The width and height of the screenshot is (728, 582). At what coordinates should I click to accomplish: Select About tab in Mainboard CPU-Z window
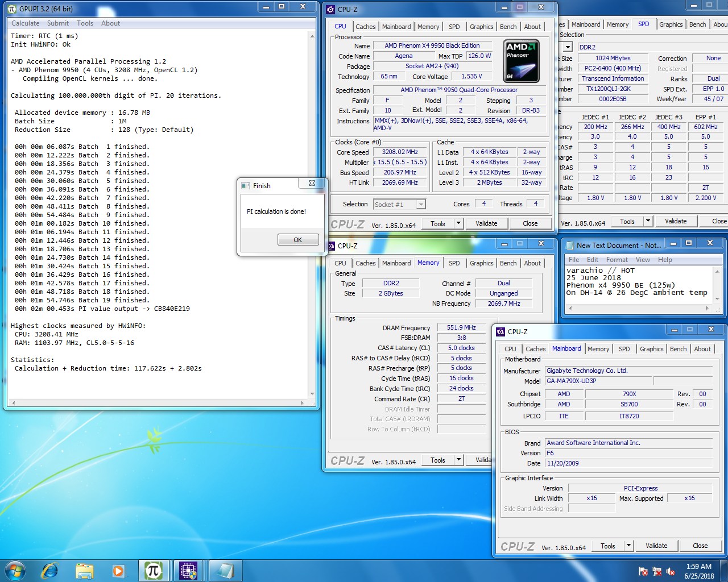[x=702, y=349]
